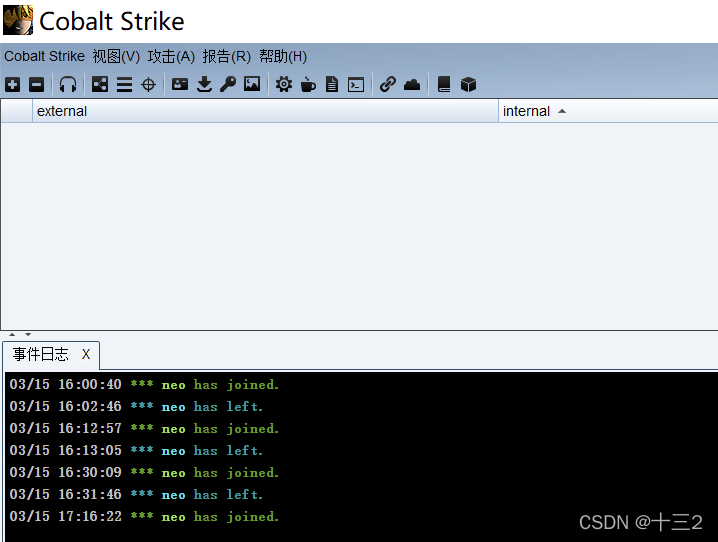Open the Cobalt Strike menu
Image resolution: width=718 pixels, height=542 pixels.
44,56
